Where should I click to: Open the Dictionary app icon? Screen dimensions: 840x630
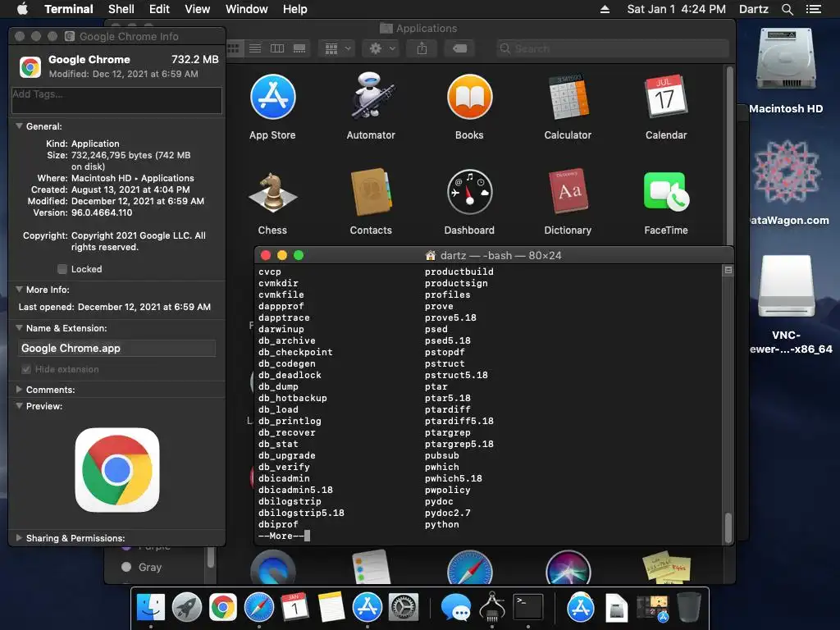point(568,191)
